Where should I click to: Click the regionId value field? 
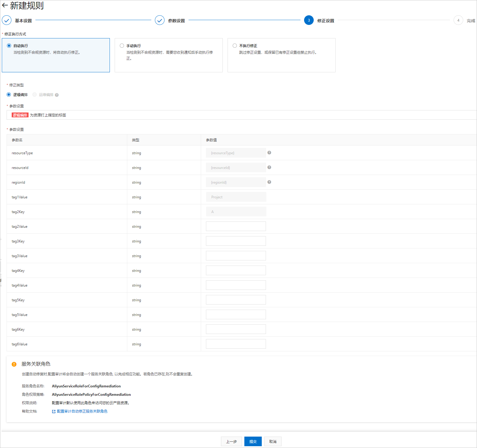pos(236,182)
